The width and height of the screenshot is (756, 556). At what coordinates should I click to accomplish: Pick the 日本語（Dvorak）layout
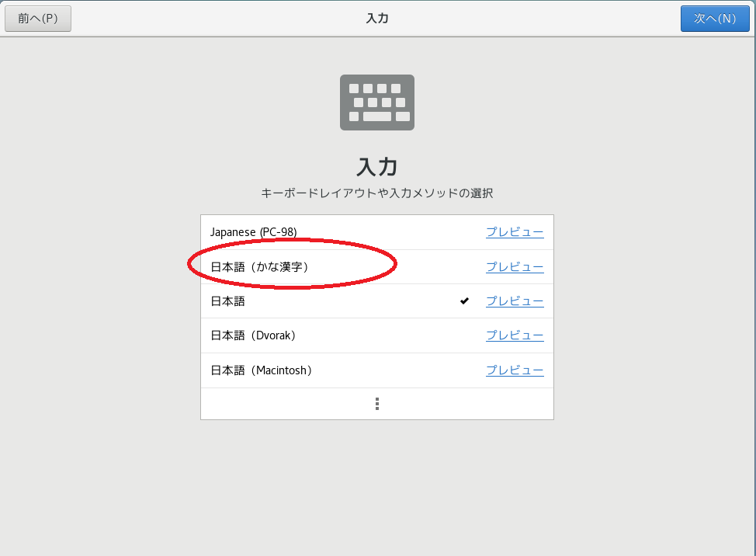click(x=377, y=335)
